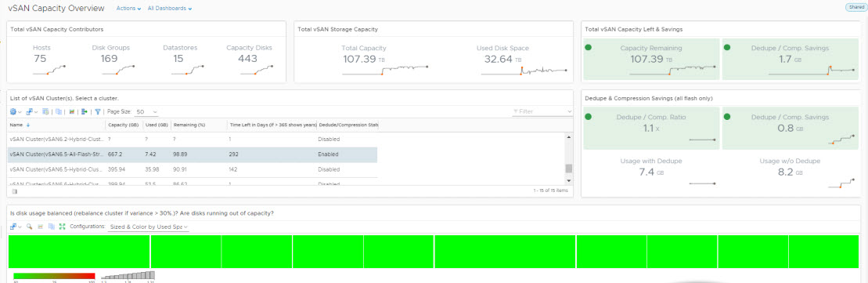Click the green-to-red color legend bar
This screenshot has width=868, height=283.
coord(54,276)
